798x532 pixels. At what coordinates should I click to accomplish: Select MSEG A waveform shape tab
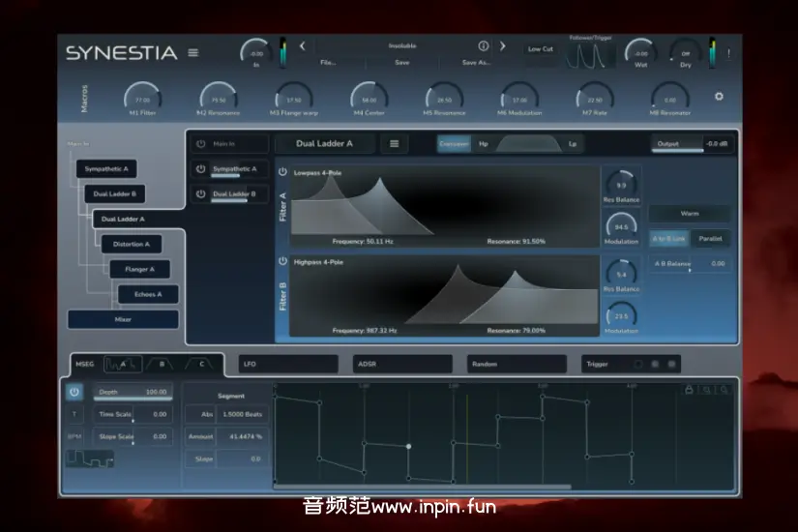pos(123,364)
